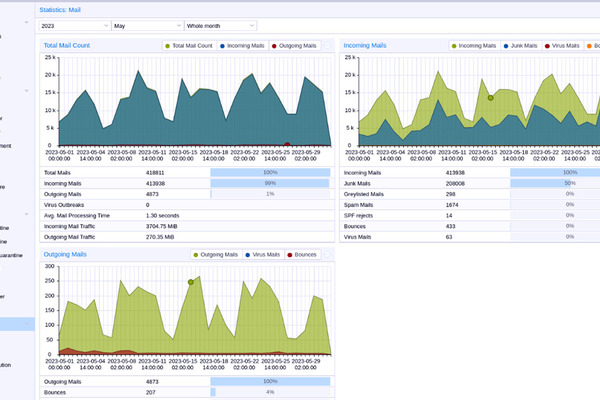
Task: Select the Total Mails row label
Action: (57, 173)
